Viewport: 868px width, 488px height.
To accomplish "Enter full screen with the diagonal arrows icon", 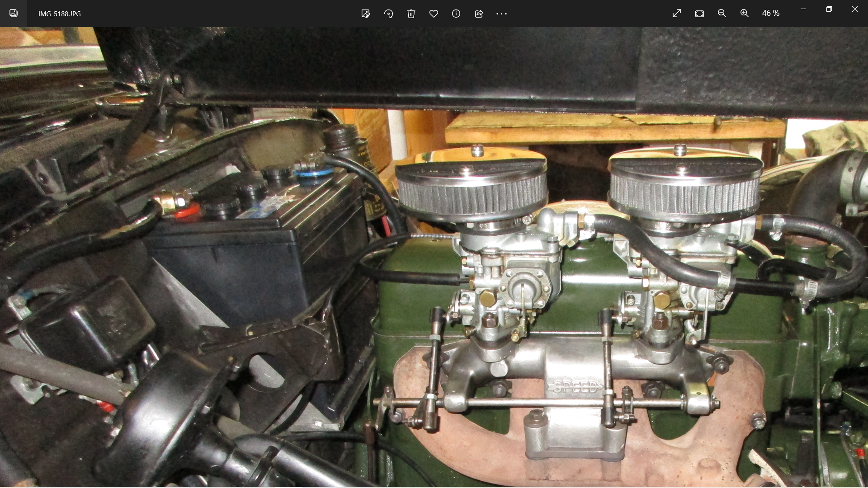I will (677, 14).
